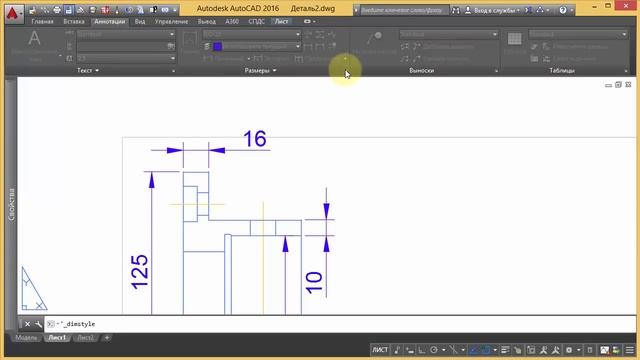640x360 pixels.
Task: Select the 10 dimension text in drawing
Action: 314,283
